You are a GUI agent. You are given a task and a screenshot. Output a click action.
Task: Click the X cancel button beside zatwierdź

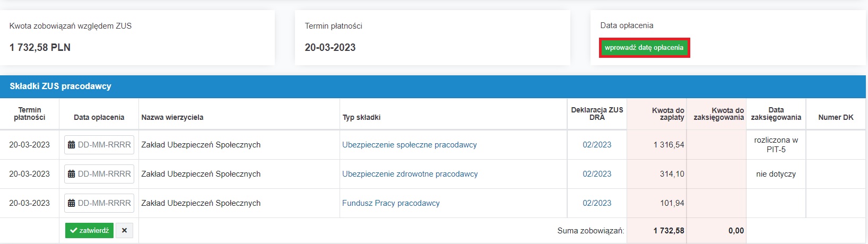point(124,231)
